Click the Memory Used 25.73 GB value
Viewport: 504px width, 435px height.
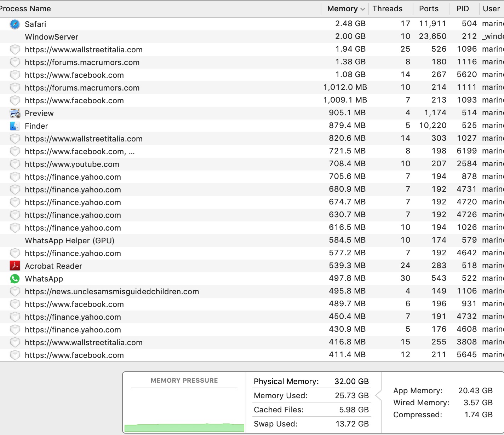tap(352, 395)
